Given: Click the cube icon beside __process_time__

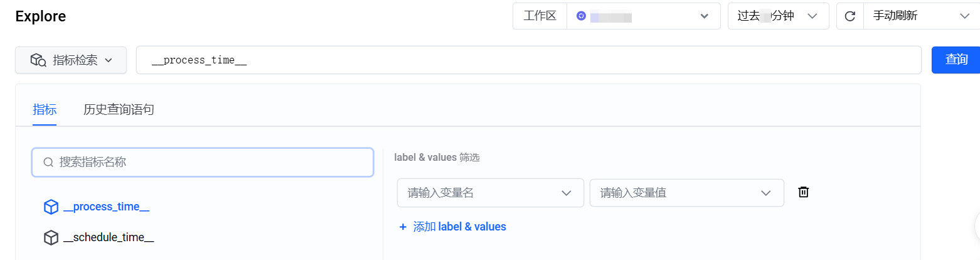Looking at the screenshot, I should tap(51, 207).
